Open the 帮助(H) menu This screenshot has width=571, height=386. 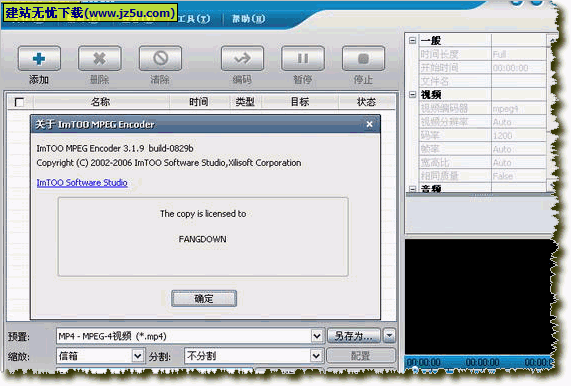(248, 18)
